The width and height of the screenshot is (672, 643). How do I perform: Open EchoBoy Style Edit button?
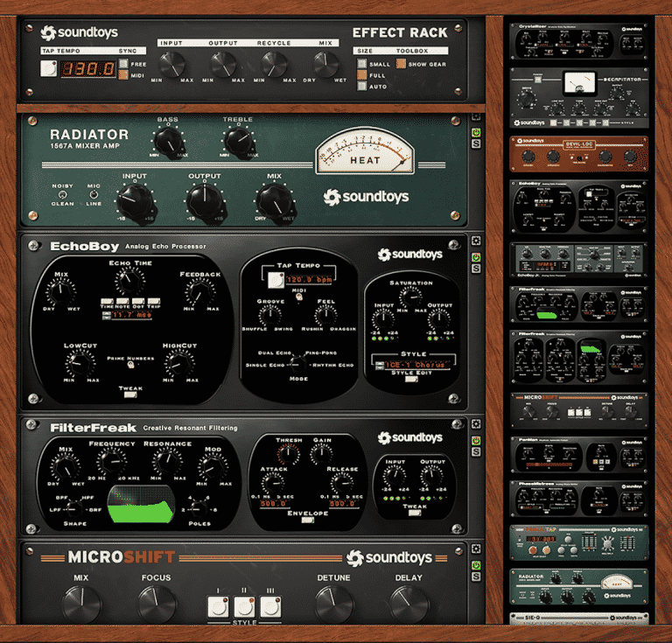411,379
